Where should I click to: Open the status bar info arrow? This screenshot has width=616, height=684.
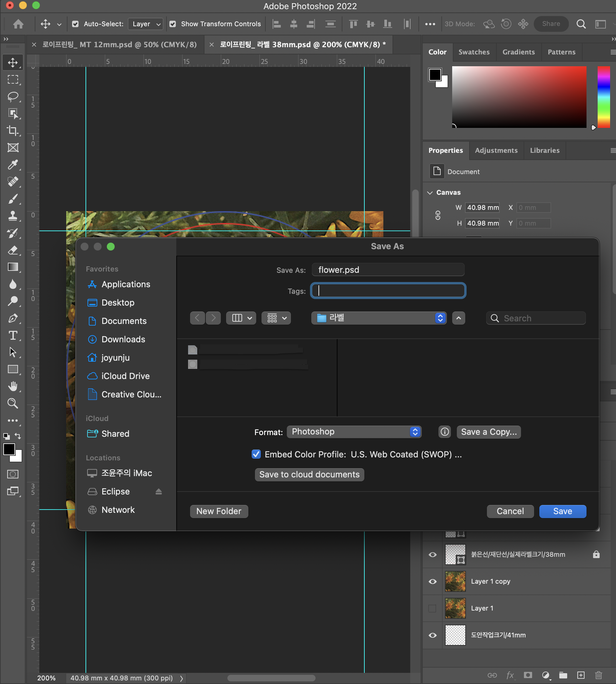click(182, 678)
